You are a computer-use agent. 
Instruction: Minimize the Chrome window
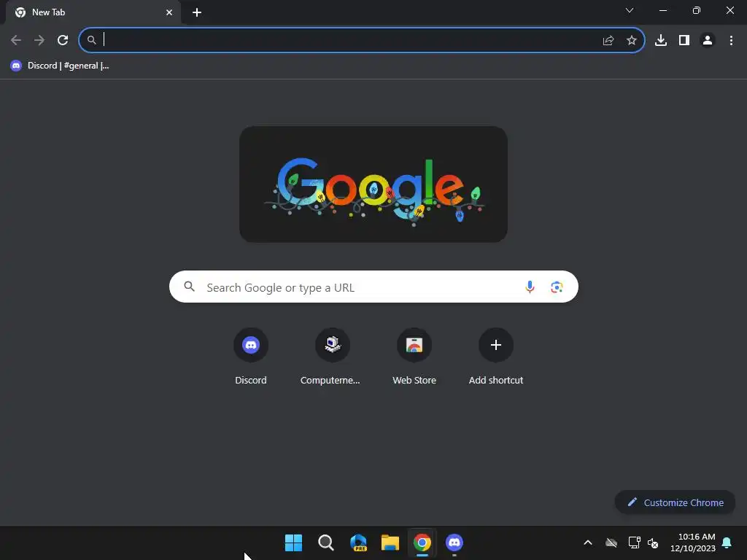[x=662, y=10]
